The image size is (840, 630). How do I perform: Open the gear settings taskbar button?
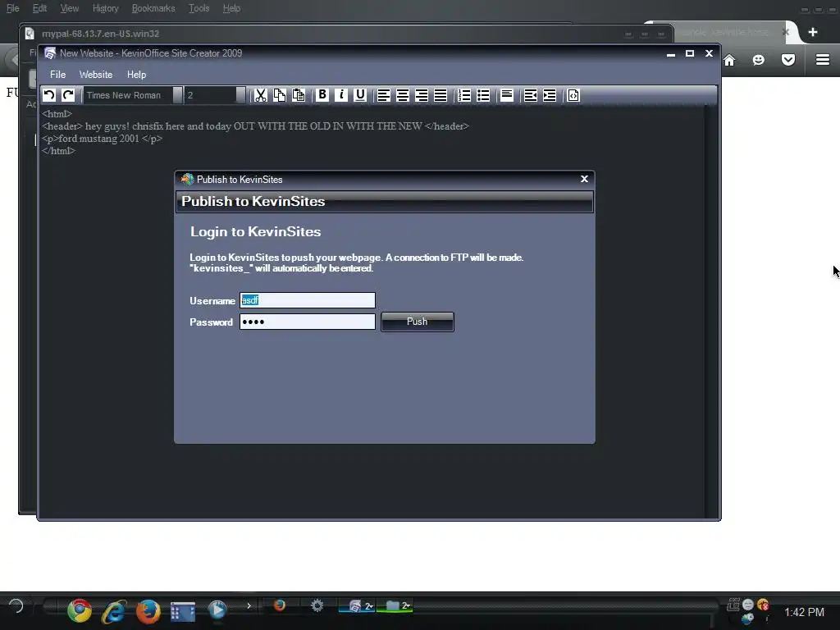tap(317, 606)
